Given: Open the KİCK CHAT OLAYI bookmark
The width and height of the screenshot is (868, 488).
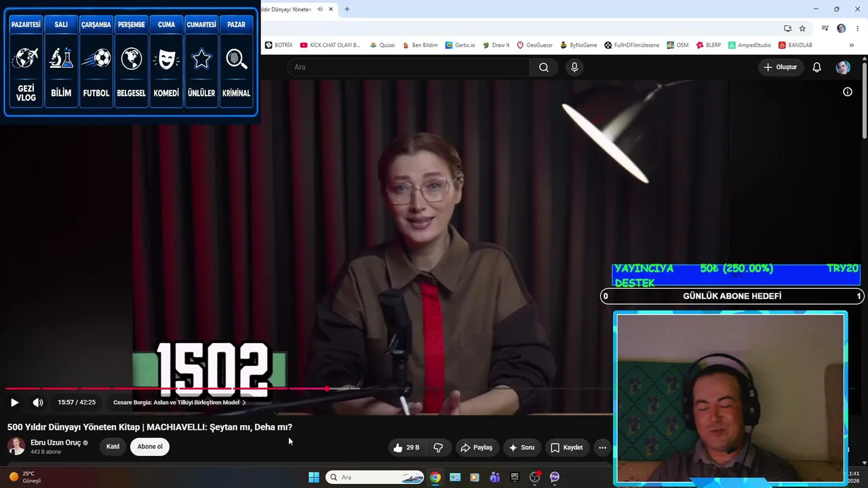Looking at the screenshot, I should (x=330, y=45).
